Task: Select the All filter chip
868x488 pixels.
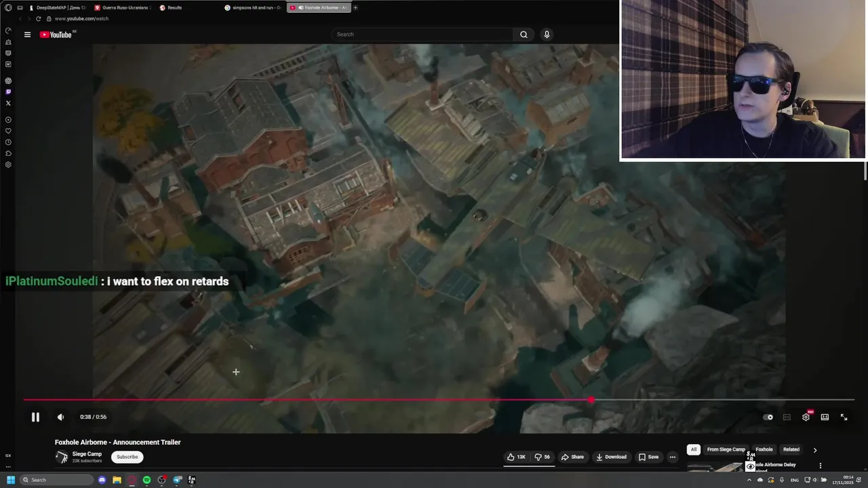Action: pyautogui.click(x=693, y=449)
